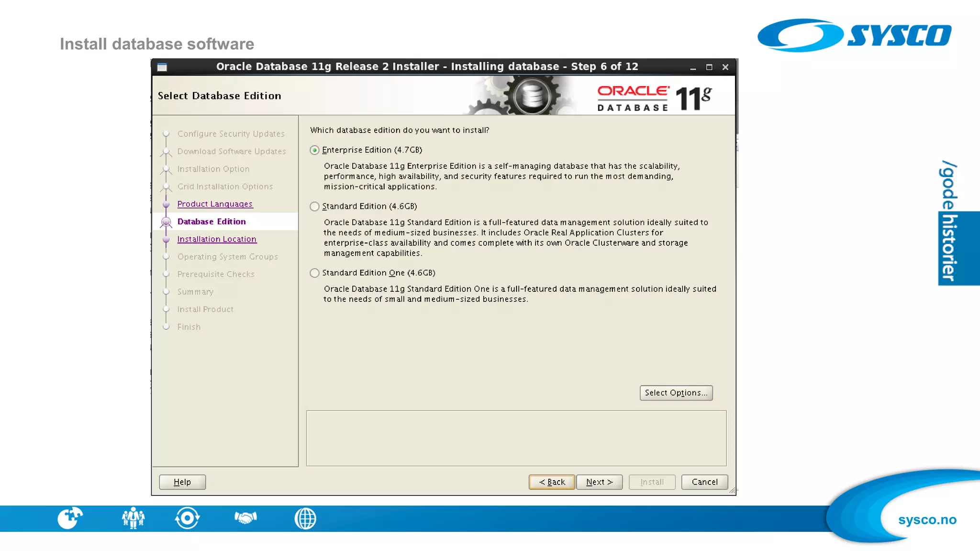Click "Which database edition do you want to install?"
The width and height of the screenshot is (980, 551).
(x=400, y=130)
